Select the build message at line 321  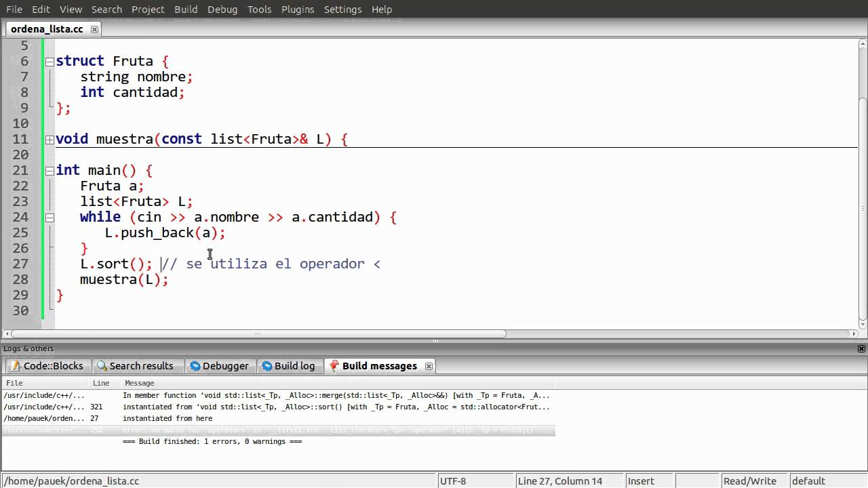click(278, 407)
